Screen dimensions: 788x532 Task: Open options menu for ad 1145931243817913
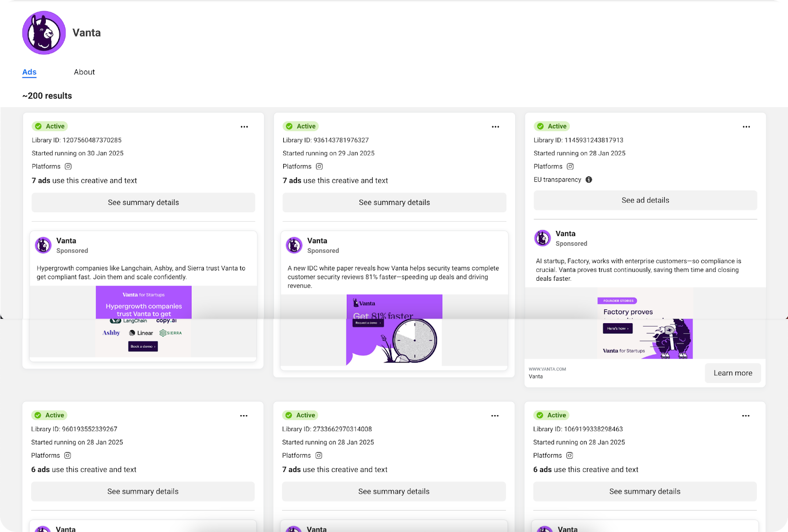coord(747,127)
